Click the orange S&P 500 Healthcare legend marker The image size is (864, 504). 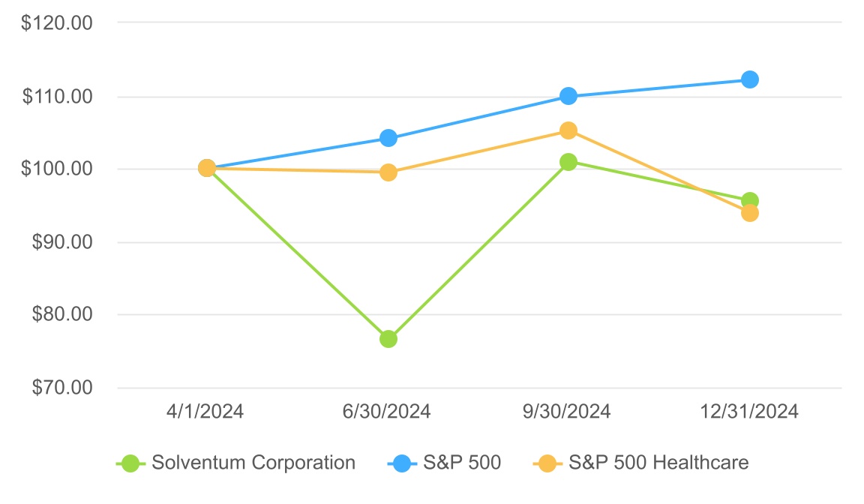(547, 463)
